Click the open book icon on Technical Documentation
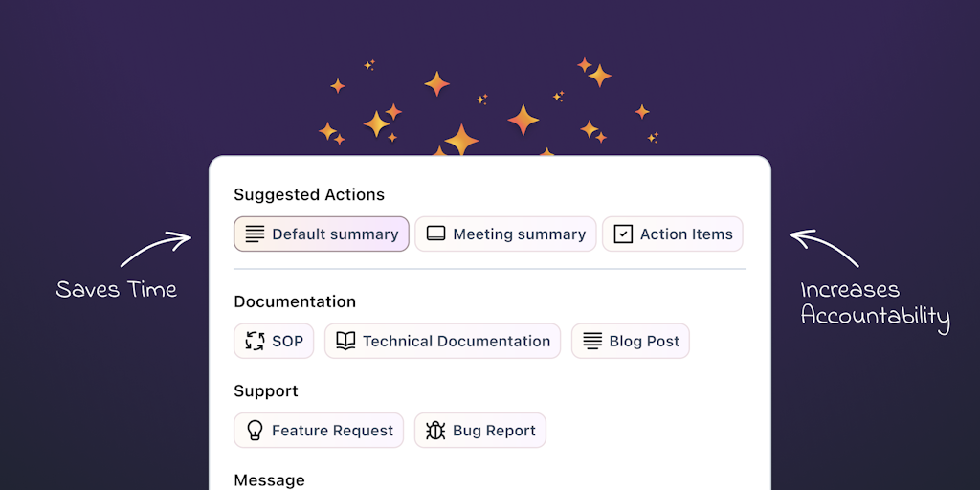 [345, 341]
